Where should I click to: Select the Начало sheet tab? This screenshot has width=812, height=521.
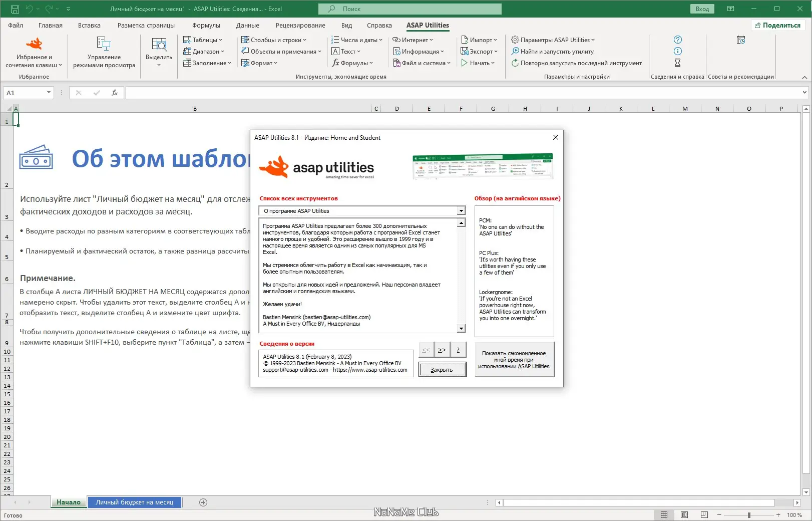(69, 502)
